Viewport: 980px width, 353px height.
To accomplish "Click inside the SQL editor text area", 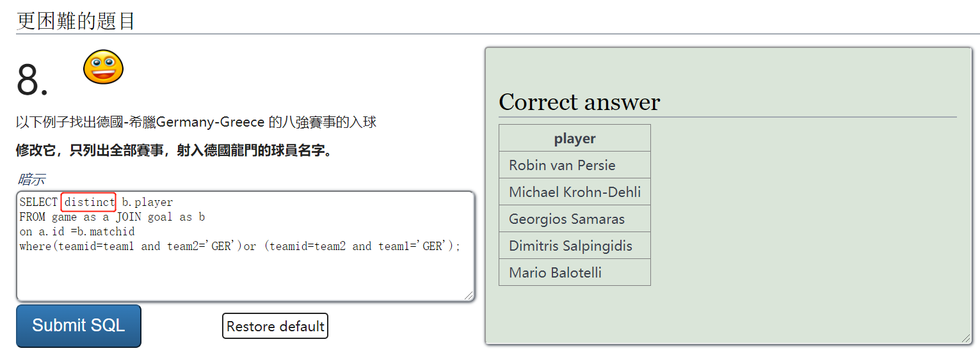I will click(245, 246).
